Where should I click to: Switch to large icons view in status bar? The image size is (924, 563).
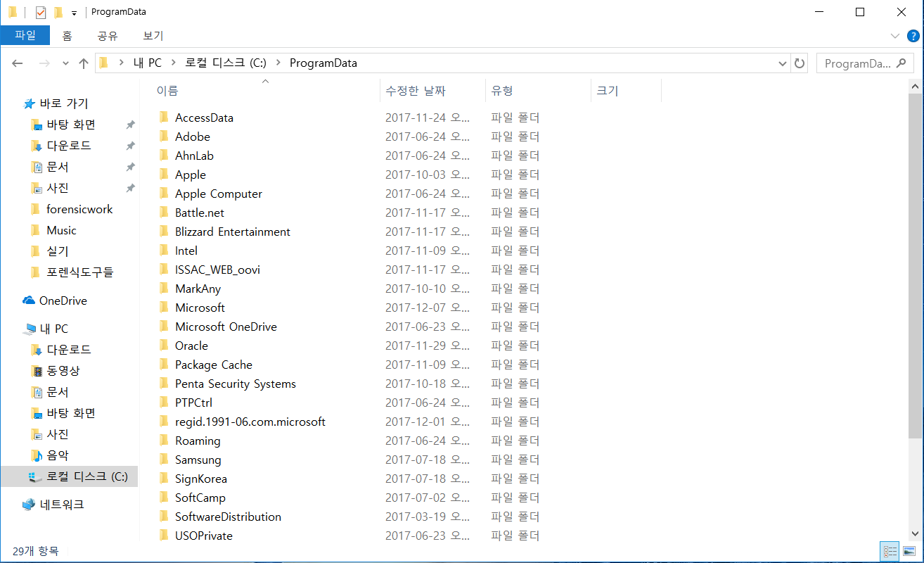pyautogui.click(x=909, y=551)
